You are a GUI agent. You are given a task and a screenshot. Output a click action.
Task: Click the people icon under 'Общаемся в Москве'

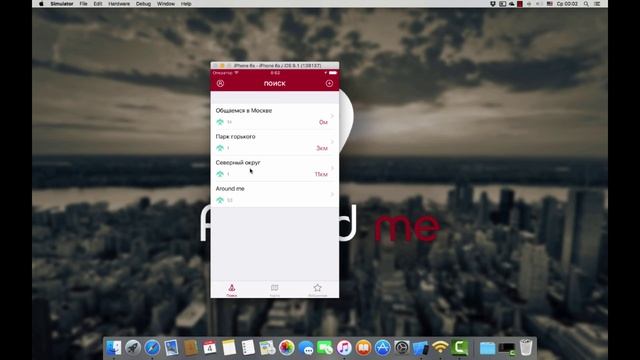coord(220,122)
